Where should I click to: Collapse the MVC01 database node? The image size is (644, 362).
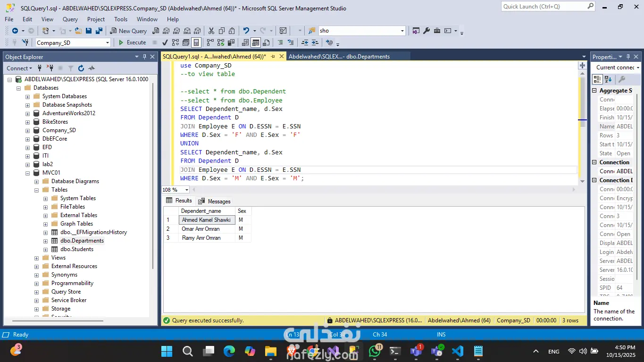point(28,173)
